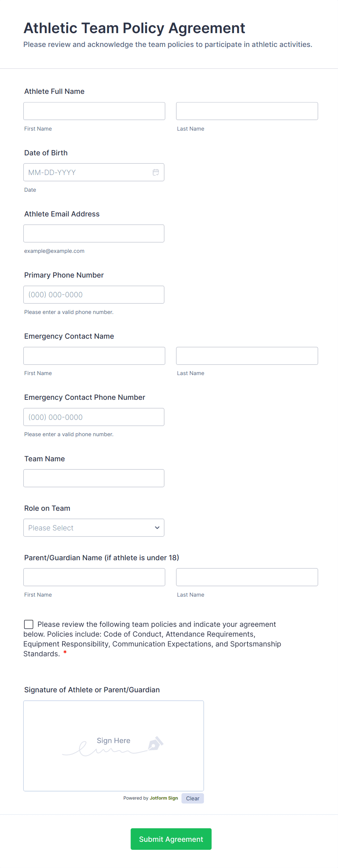Select the Athlete Email Address field
Viewport: 338px width, 868px height.
tap(94, 234)
